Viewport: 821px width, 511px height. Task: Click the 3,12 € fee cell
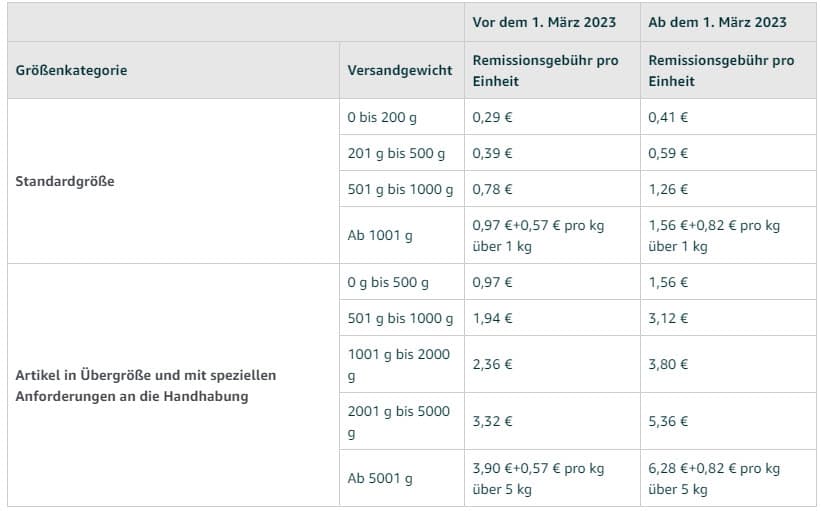tap(728, 318)
